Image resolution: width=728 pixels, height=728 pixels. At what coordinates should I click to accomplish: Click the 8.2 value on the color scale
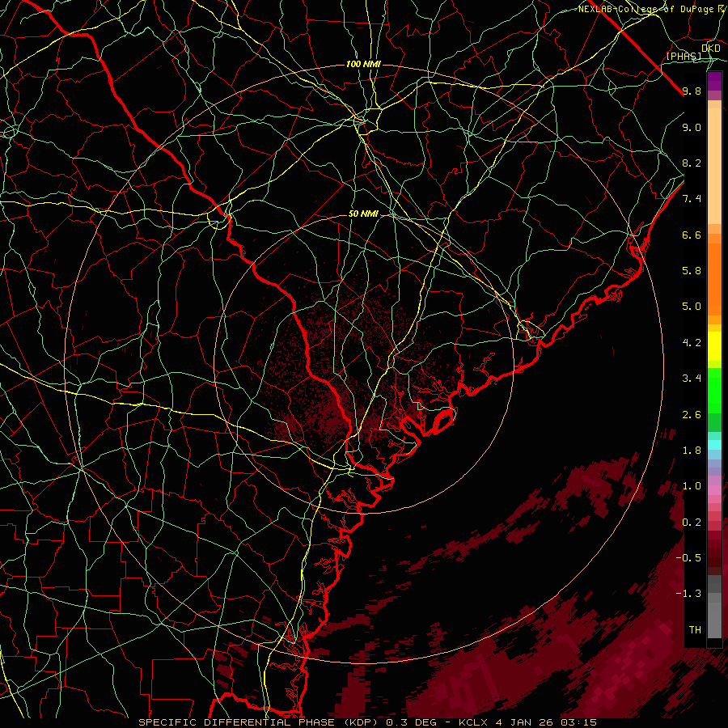tap(692, 163)
